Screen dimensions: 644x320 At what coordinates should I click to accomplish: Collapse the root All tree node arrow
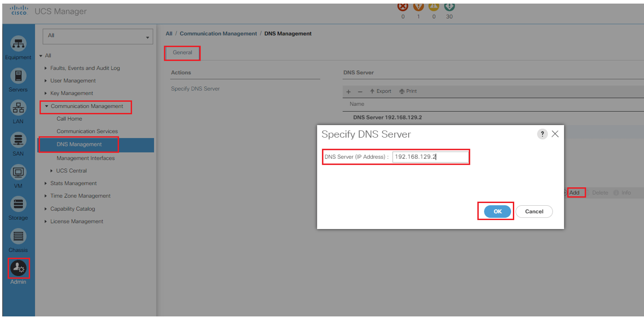(41, 56)
